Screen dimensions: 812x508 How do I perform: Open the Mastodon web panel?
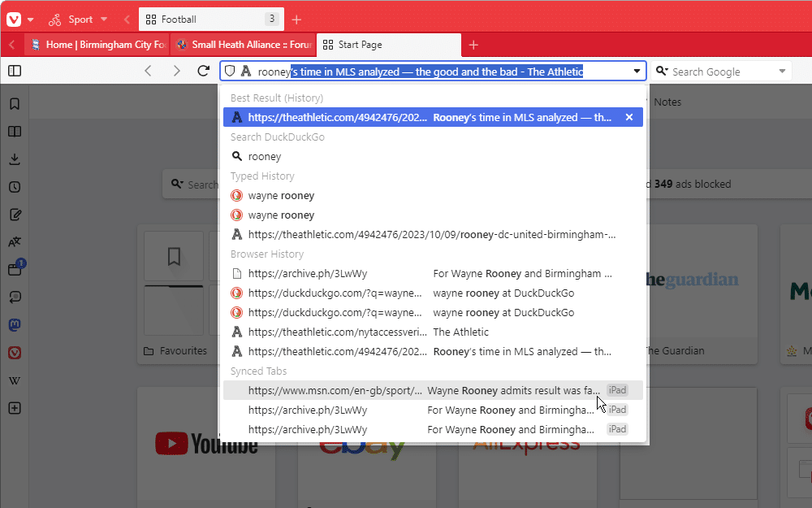[15, 325]
